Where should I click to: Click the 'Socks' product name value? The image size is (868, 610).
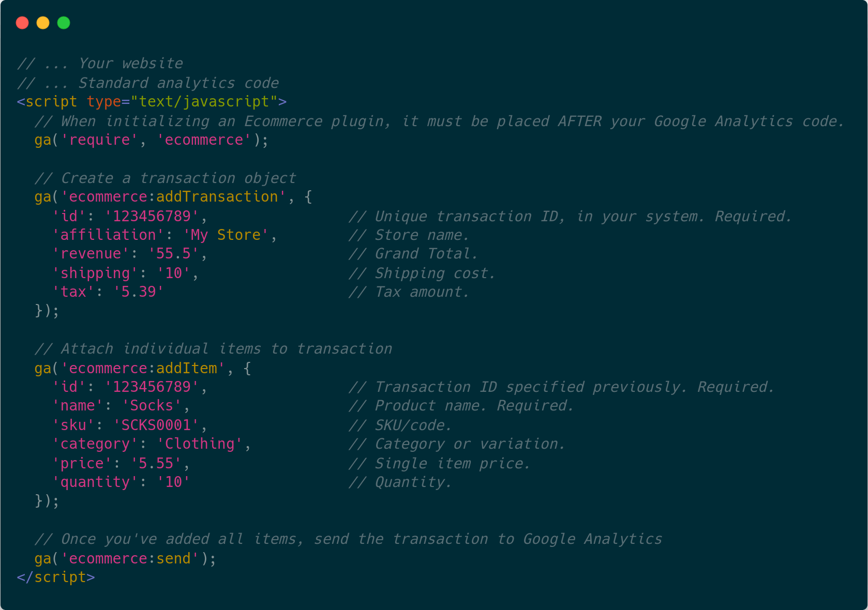152,406
